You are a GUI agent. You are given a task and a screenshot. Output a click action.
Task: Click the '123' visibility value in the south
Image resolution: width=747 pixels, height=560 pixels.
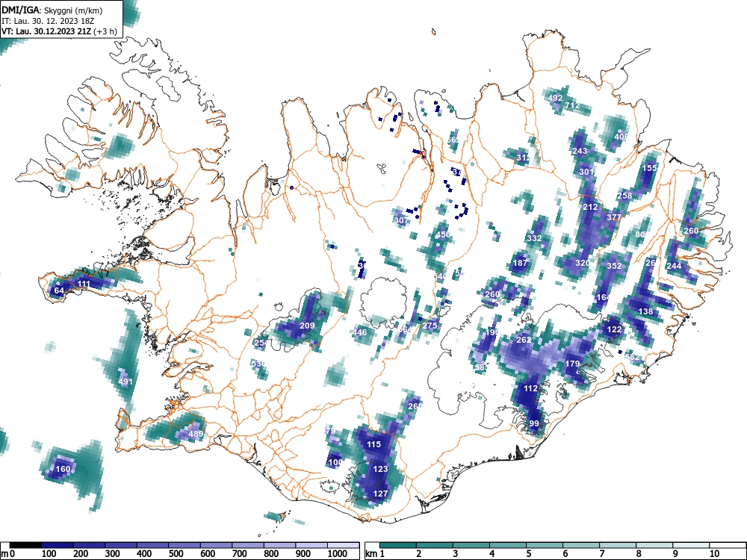[380, 469]
